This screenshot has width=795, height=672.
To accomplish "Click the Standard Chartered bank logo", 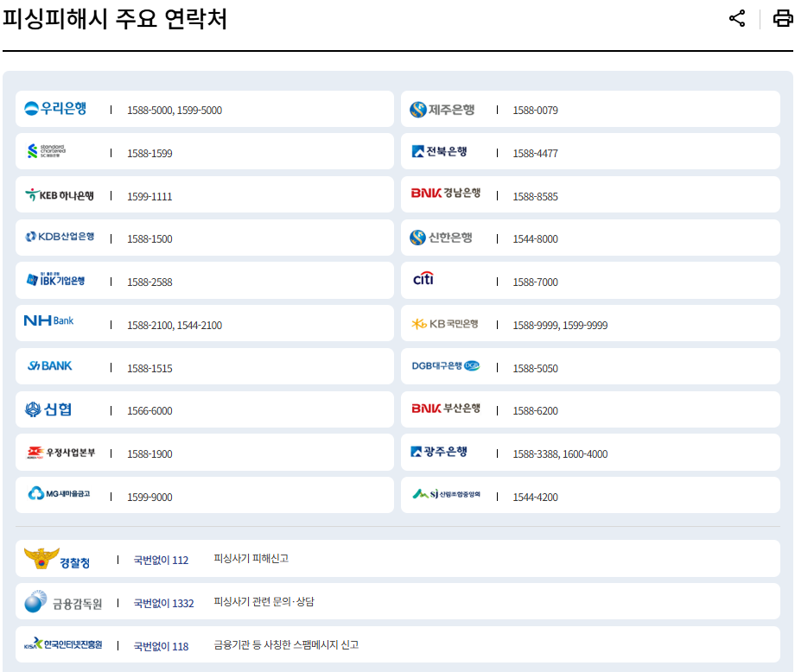I will tap(47, 152).
